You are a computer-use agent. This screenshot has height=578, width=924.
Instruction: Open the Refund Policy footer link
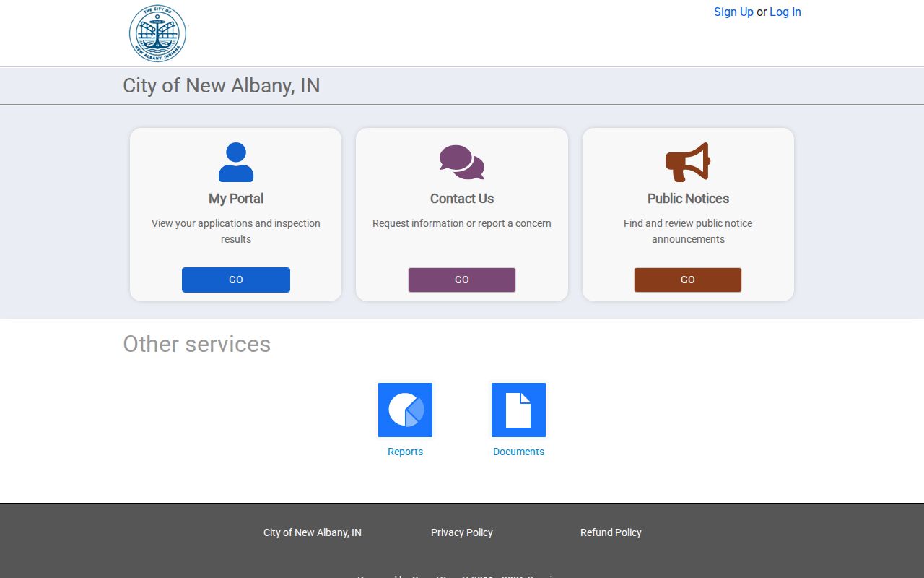[x=611, y=532]
